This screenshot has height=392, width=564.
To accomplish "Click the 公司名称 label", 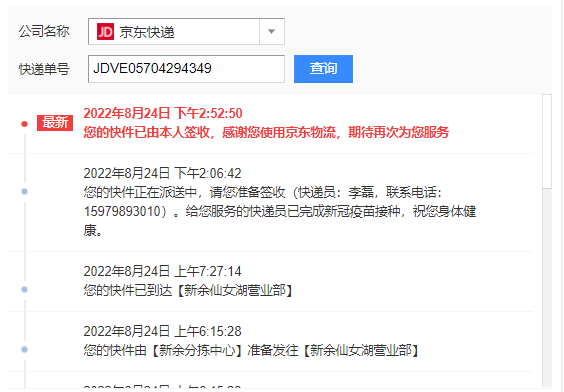I will (x=44, y=32).
